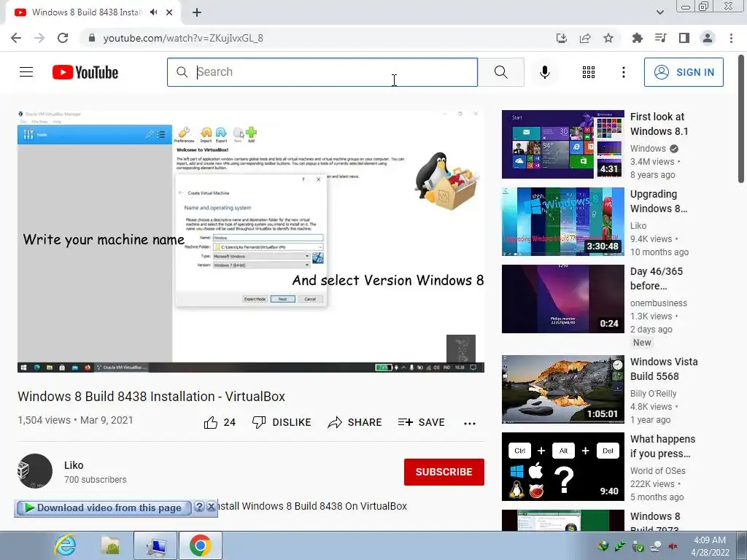
Task: Open the YouTube apps grid
Action: (x=589, y=72)
